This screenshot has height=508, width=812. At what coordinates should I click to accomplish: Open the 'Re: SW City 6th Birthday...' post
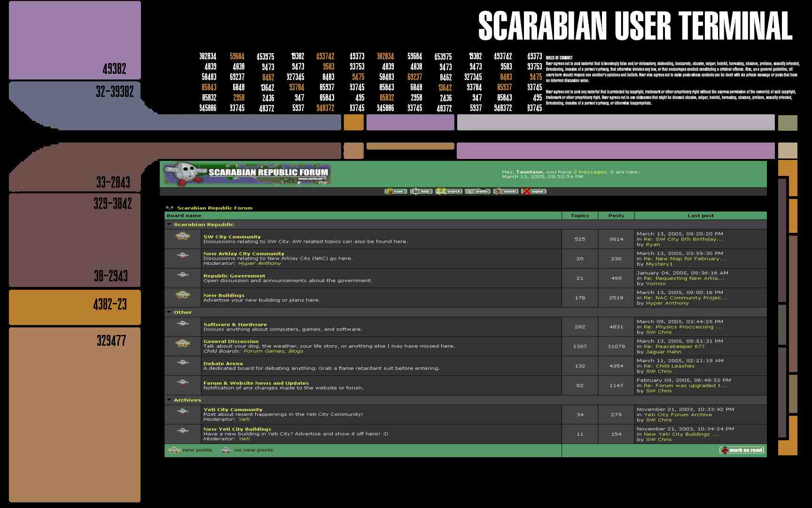coord(683,239)
